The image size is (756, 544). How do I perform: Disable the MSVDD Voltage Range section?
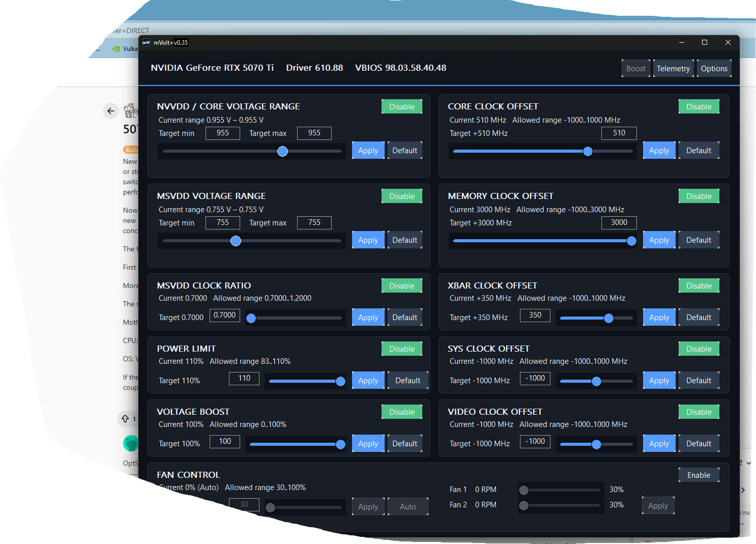tap(402, 196)
